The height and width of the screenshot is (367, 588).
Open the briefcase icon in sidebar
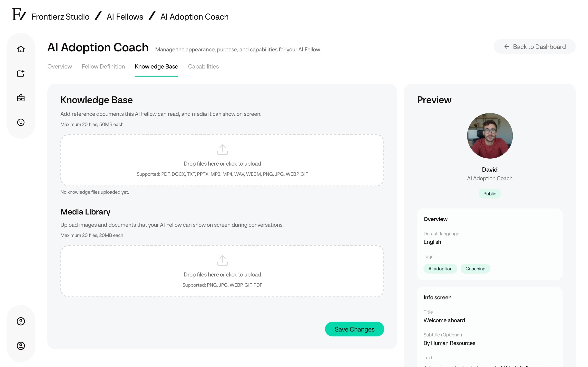(21, 98)
